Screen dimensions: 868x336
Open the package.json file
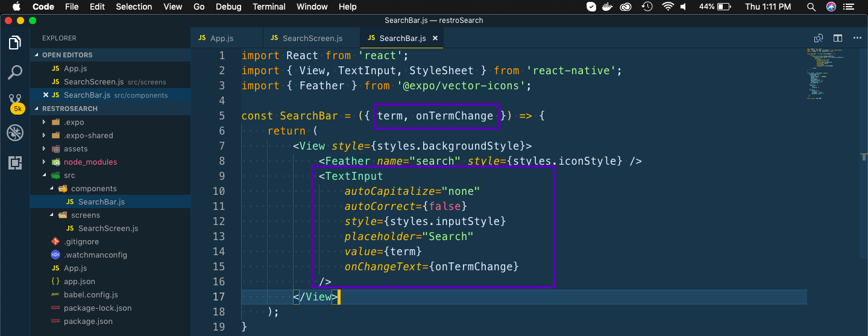pos(110,321)
